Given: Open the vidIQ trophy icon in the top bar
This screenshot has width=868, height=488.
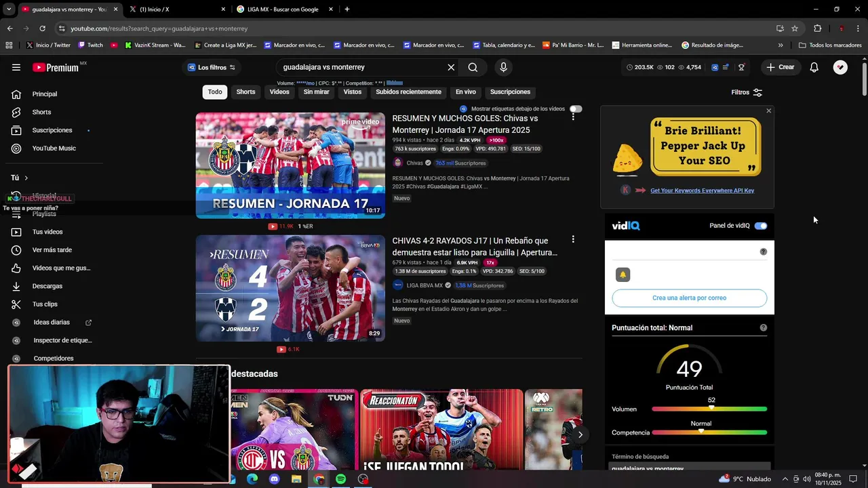Looking at the screenshot, I should 741,67.
